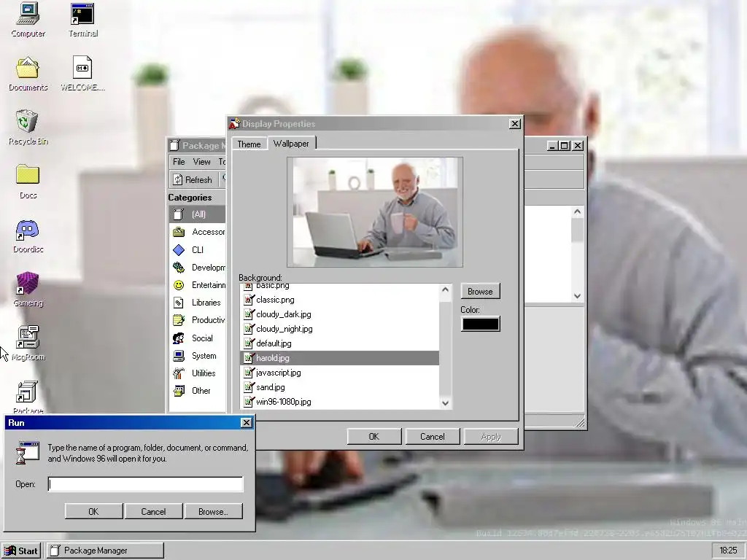
Task: Confirm Display Properties with OK
Action: click(374, 437)
